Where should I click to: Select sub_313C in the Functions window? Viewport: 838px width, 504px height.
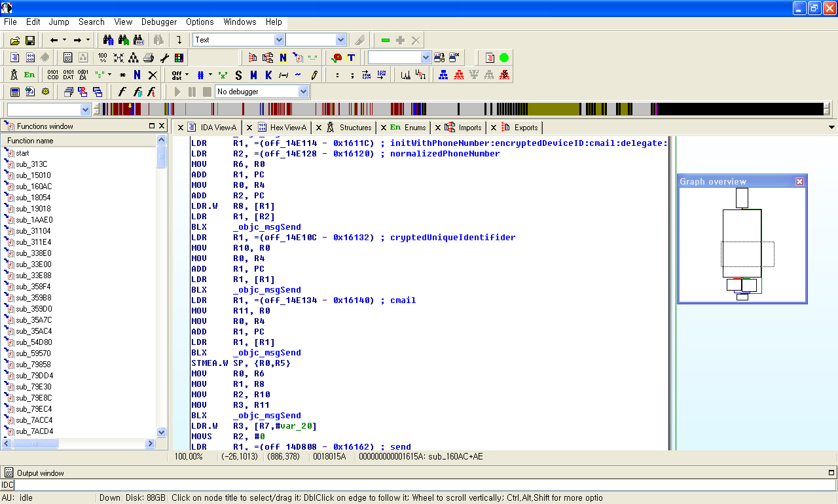(x=31, y=164)
